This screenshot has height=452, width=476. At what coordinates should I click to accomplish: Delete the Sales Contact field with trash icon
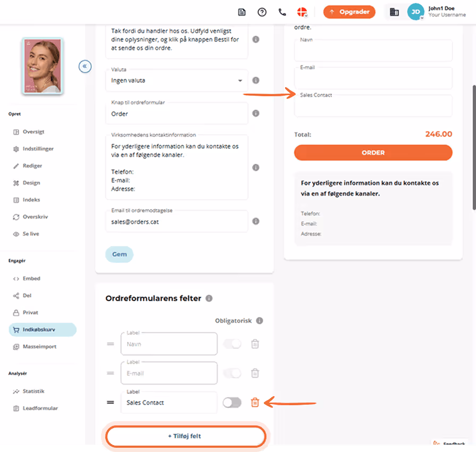point(255,403)
